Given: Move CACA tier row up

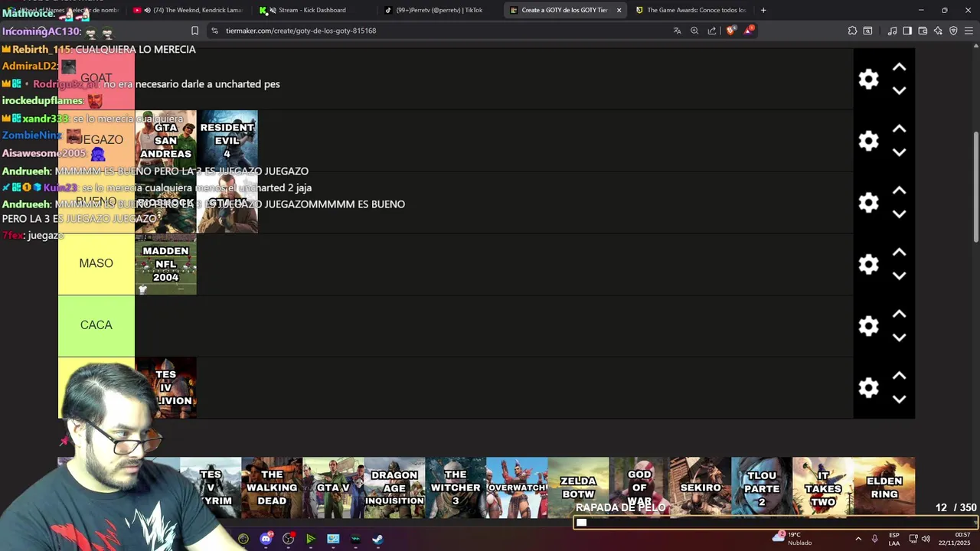Looking at the screenshot, I should (x=900, y=315).
